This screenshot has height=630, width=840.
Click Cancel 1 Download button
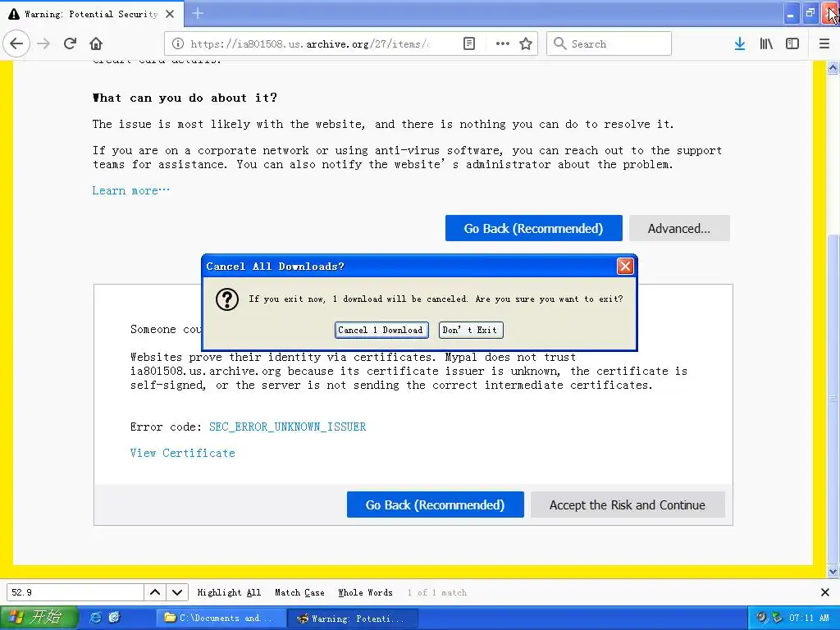coord(381,330)
